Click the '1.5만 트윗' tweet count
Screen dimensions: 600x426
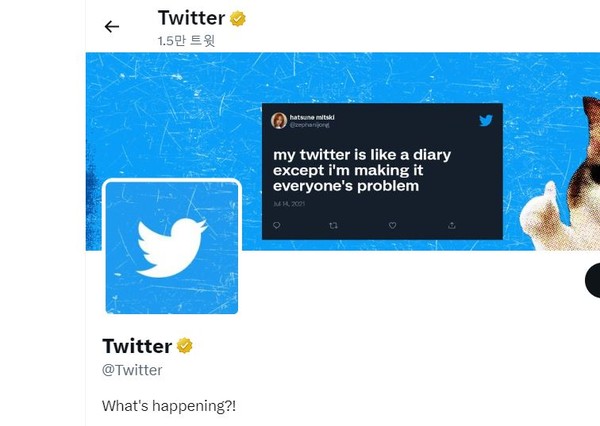[187, 41]
